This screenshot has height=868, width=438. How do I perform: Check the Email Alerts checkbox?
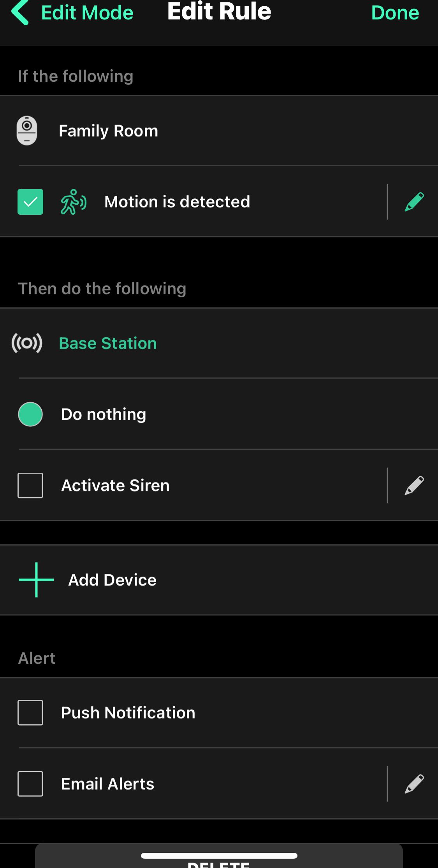click(x=30, y=784)
